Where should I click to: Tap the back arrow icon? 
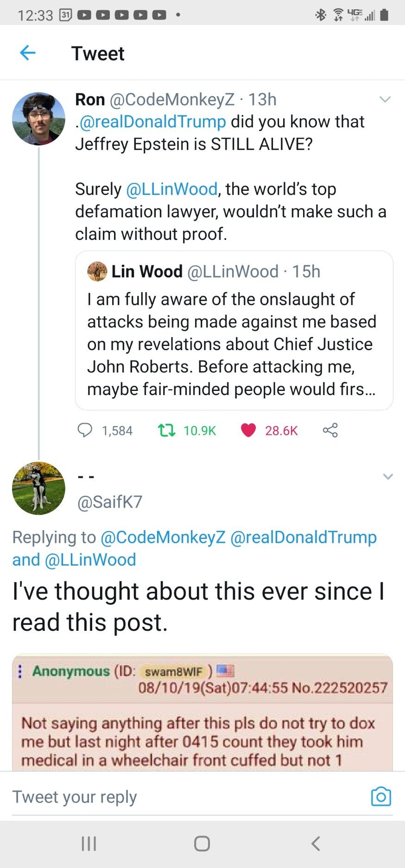pyautogui.click(x=28, y=53)
